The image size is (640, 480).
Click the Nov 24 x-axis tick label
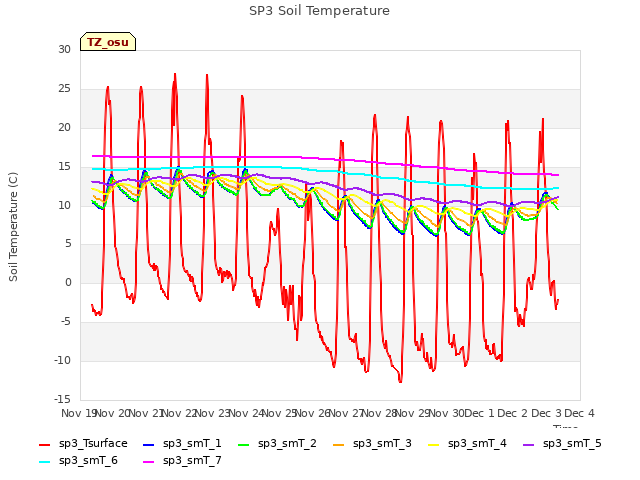tap(246, 413)
